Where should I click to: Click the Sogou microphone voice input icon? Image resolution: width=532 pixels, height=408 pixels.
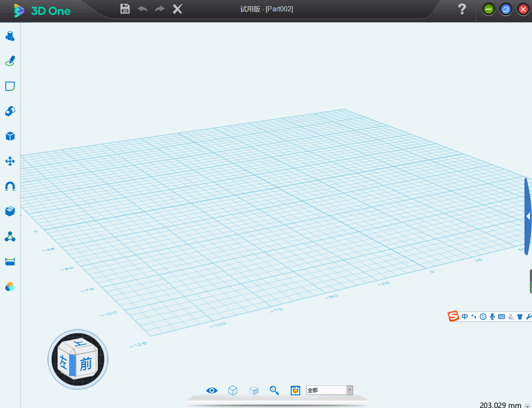point(492,317)
